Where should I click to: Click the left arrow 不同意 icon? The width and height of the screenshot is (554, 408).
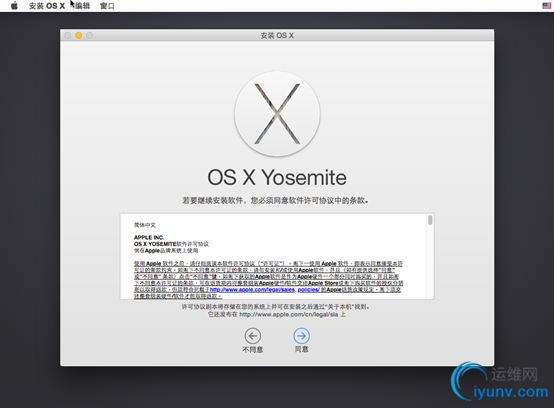253,336
